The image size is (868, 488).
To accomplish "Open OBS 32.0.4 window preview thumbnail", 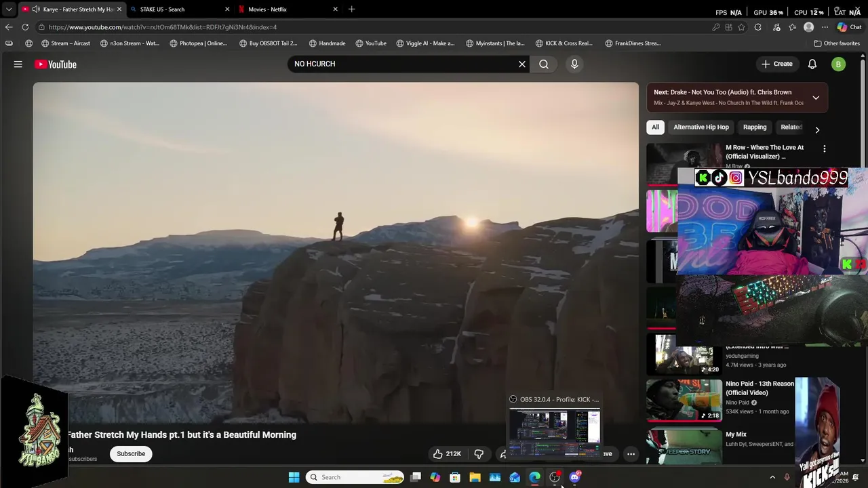I will click(555, 432).
